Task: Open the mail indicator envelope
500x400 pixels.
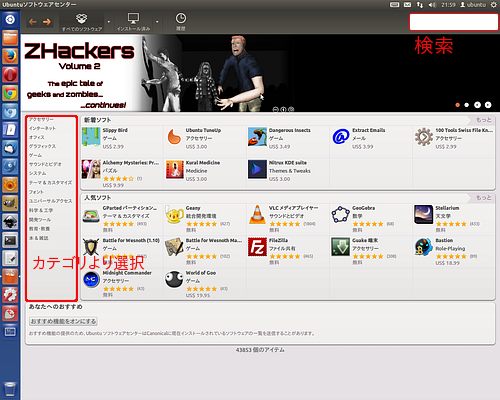Action: coord(407,5)
